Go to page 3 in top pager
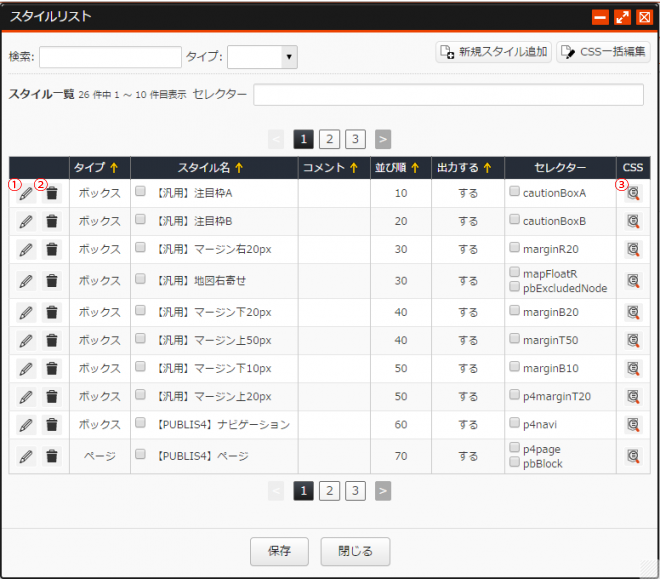Viewport: 660px width, 579px height. point(355,139)
